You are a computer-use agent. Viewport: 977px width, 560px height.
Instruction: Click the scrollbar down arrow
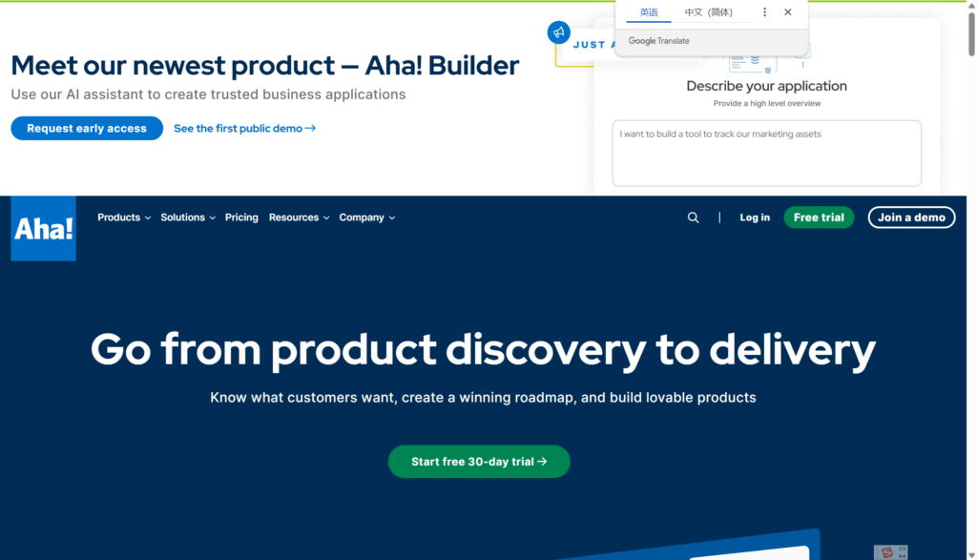coord(970,553)
